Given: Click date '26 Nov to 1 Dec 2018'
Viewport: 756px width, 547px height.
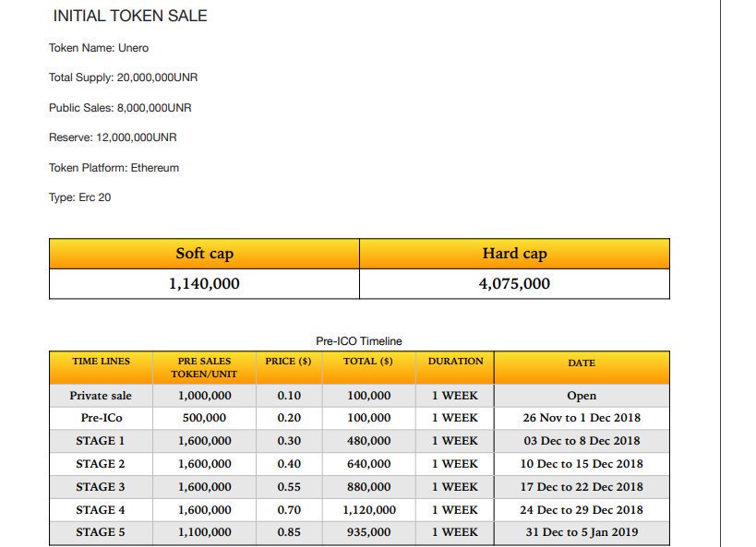Looking at the screenshot, I should coord(582,418).
